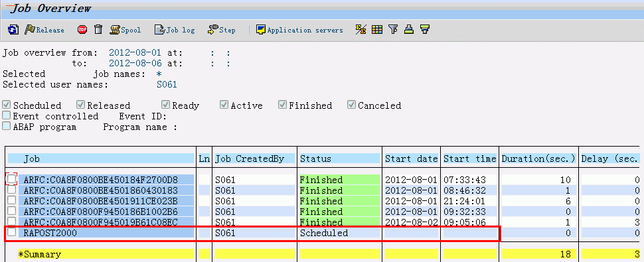This screenshot has width=644, height=262.
Task: Select job ARFC:C0A8F0800BE450184F2700D8 name
Action: (x=101, y=180)
